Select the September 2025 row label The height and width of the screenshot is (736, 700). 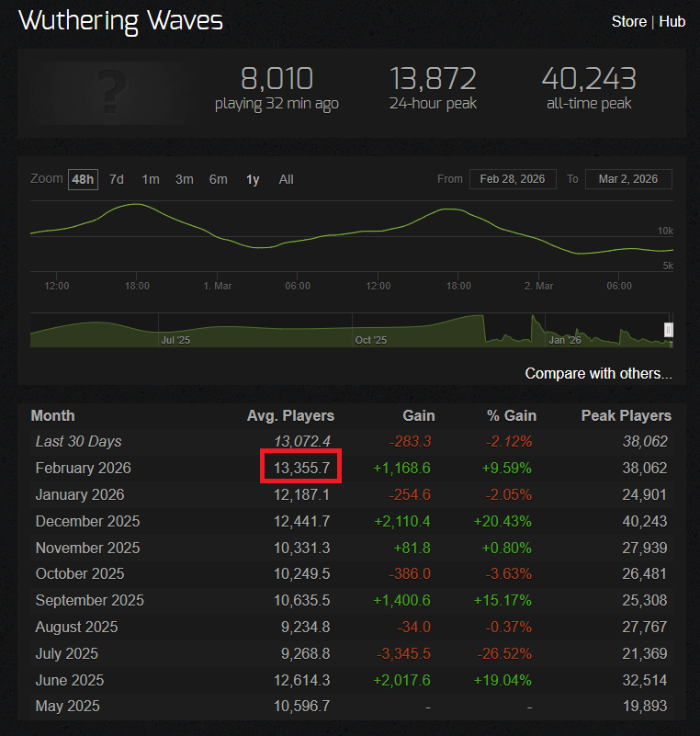[x=90, y=600]
